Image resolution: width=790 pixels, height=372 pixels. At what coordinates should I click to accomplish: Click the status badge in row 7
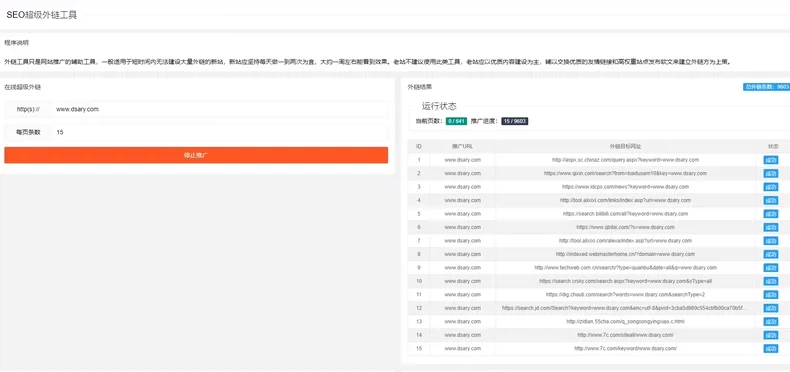pos(771,241)
